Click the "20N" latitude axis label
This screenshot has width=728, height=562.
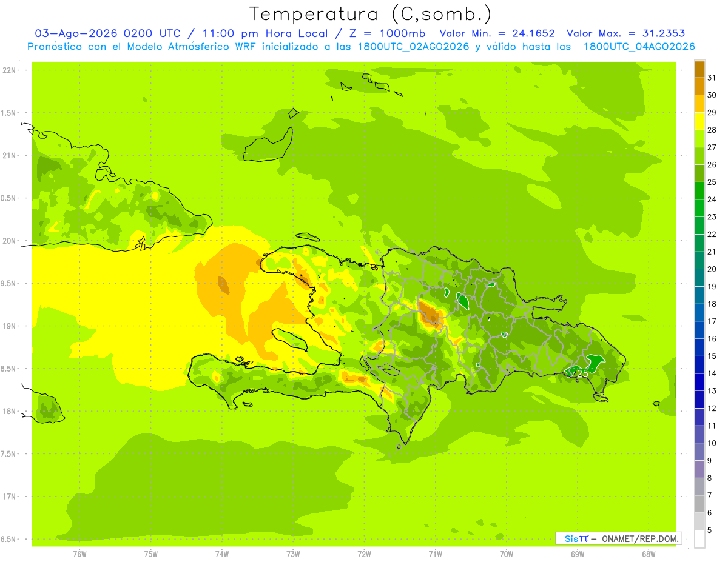(x=10, y=241)
